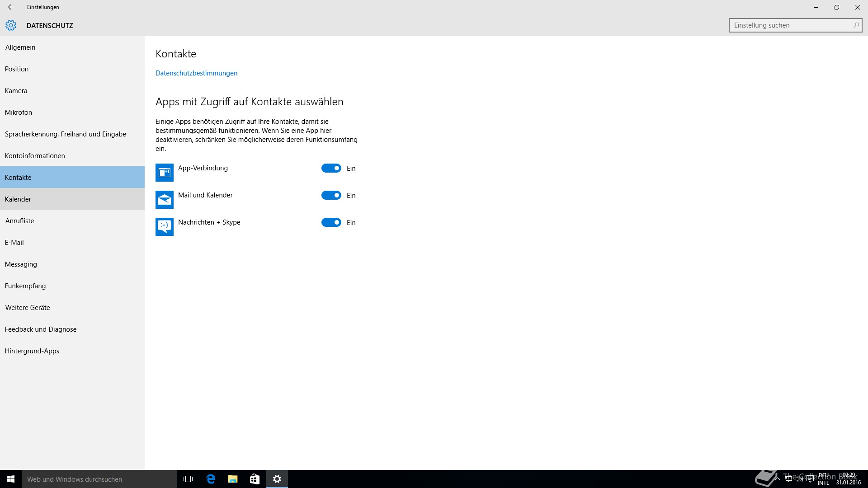Click the taskbar clock and date

pos(848,479)
